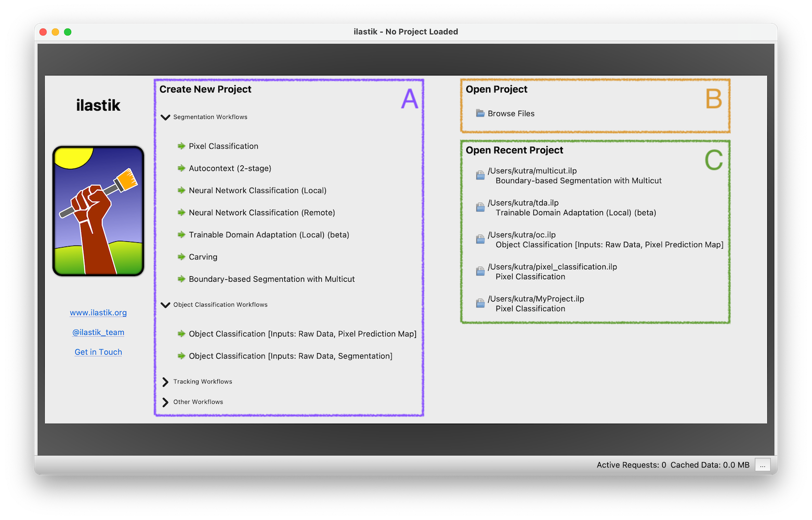The height and width of the screenshot is (520, 812).
Task: Collapse Object Classification Workflows group
Action: point(165,305)
